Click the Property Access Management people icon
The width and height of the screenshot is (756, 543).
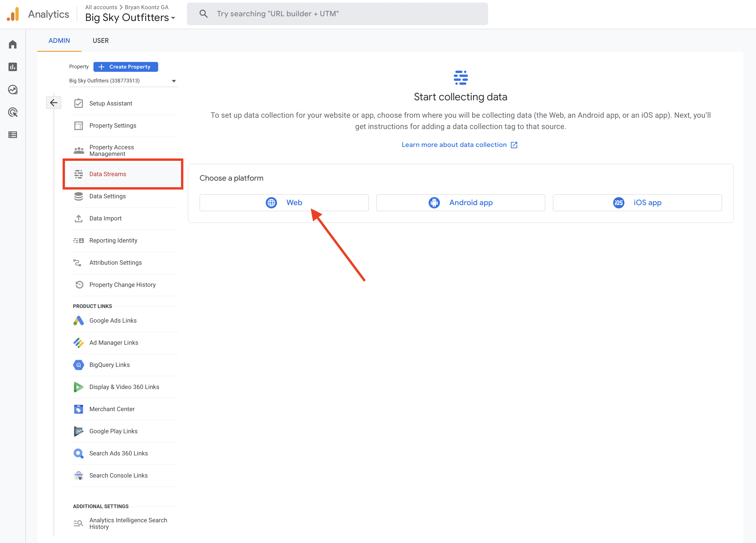coord(79,150)
